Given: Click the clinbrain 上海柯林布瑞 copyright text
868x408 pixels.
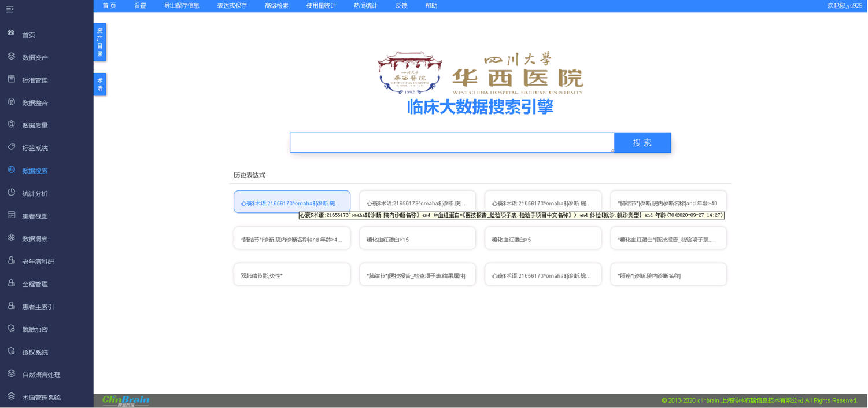Looking at the screenshot, I should coord(759,400).
